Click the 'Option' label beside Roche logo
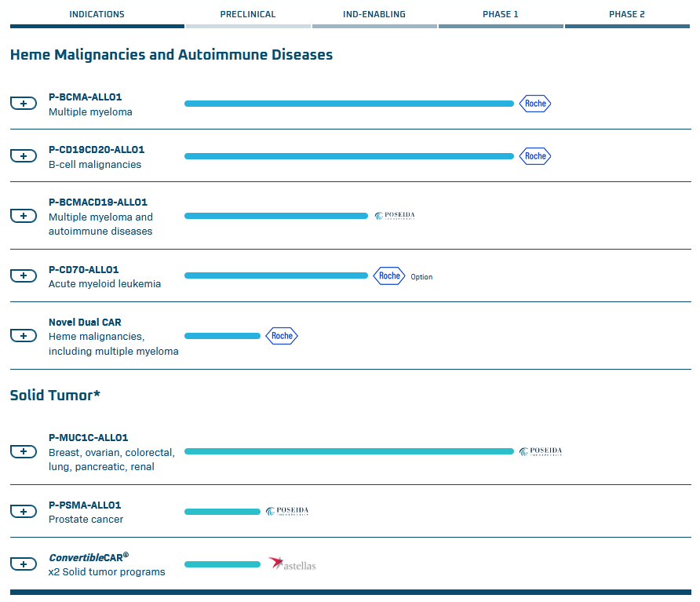 (x=421, y=277)
